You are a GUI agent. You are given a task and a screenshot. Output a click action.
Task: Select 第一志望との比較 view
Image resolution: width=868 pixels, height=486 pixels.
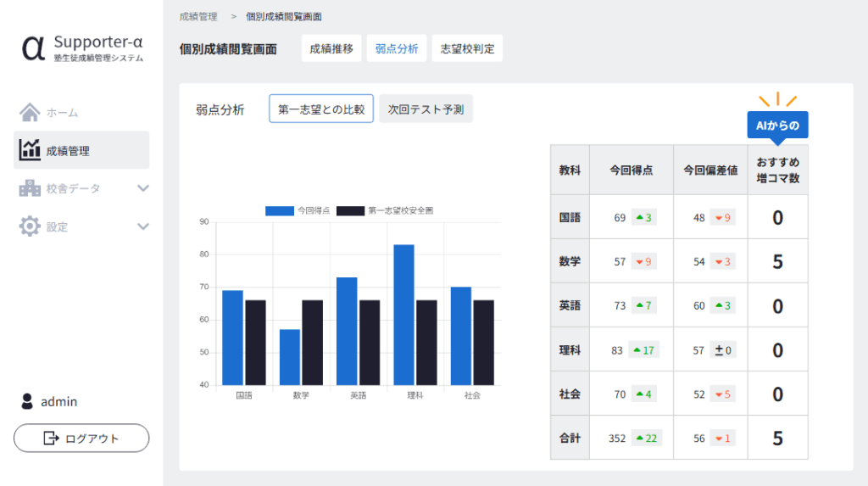point(321,109)
